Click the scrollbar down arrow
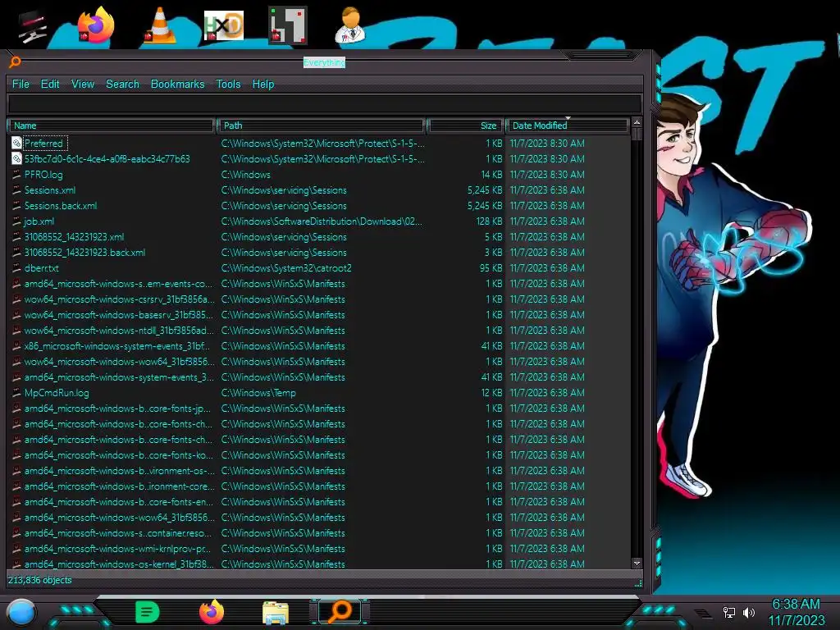This screenshot has width=840, height=630. pos(637,563)
